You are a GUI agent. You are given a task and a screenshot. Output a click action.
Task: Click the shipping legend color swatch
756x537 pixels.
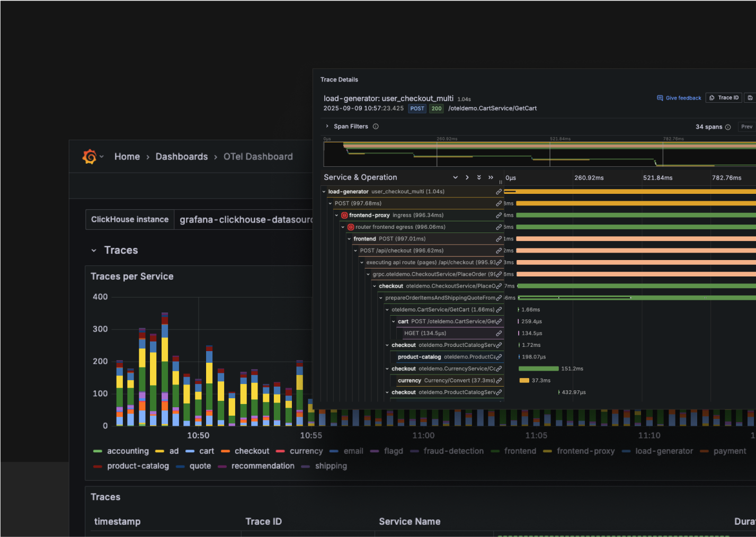click(x=306, y=466)
